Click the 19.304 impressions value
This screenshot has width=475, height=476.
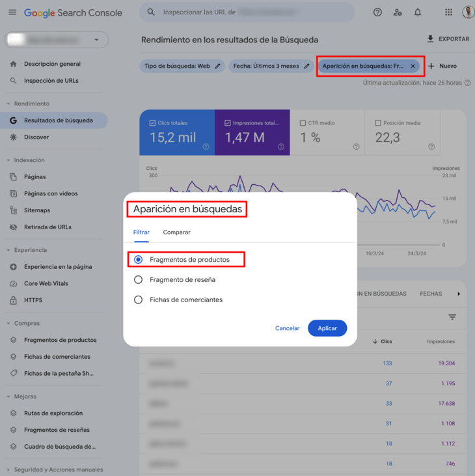point(446,363)
